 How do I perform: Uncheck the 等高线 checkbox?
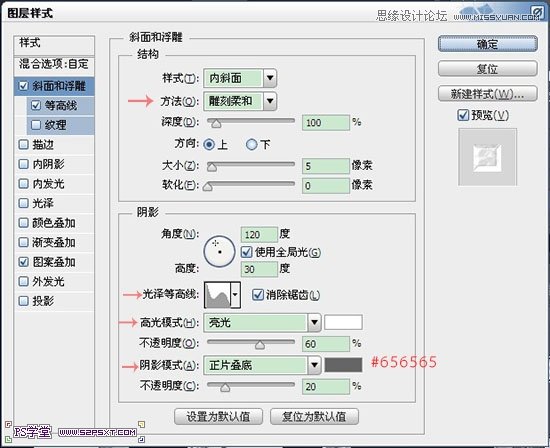point(36,105)
